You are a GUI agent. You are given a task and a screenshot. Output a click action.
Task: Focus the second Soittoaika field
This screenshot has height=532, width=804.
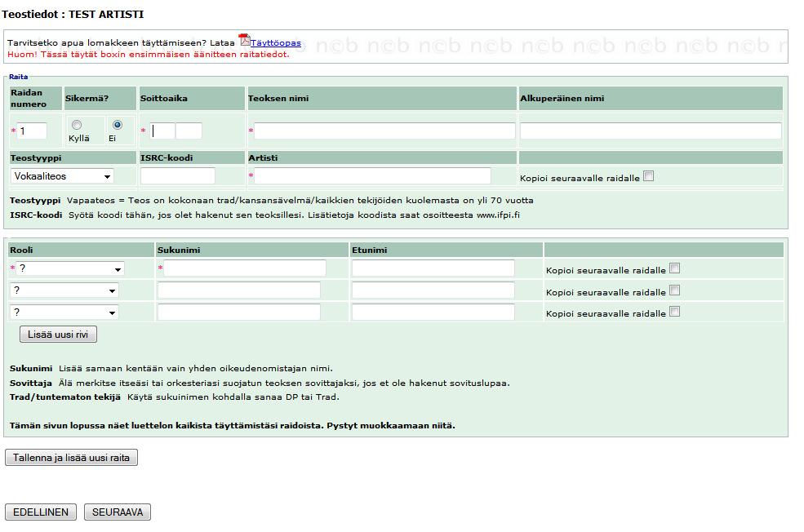(189, 131)
